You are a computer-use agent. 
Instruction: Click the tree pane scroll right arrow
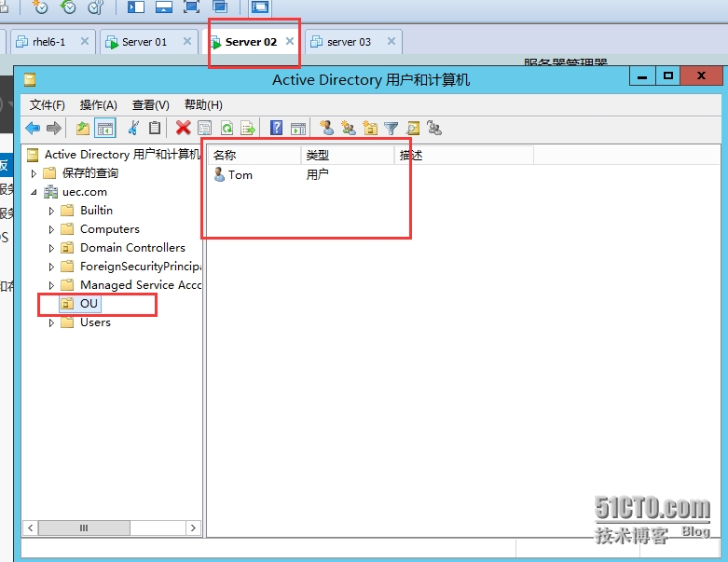point(193,528)
